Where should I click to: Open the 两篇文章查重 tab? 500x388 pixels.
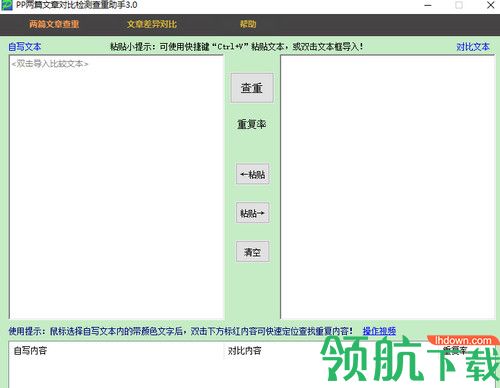click(54, 24)
